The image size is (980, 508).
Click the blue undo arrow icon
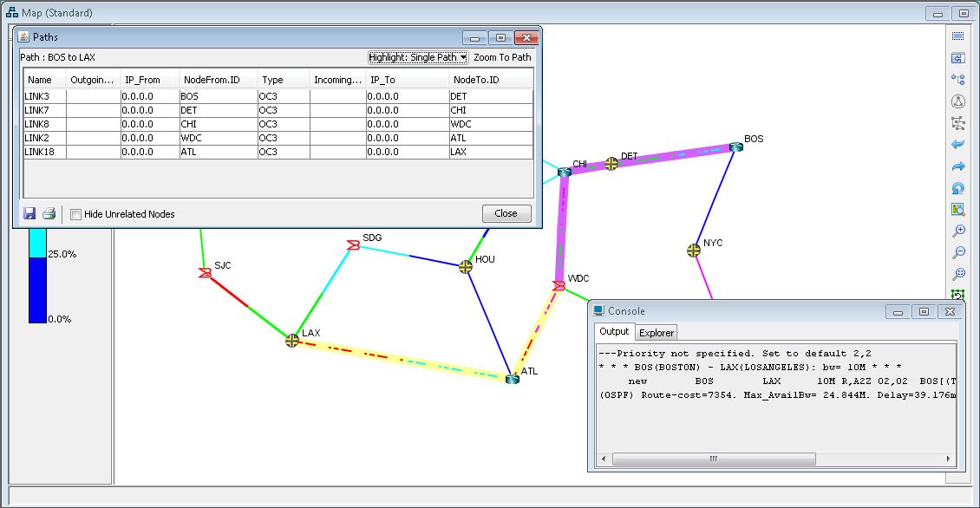(x=958, y=145)
